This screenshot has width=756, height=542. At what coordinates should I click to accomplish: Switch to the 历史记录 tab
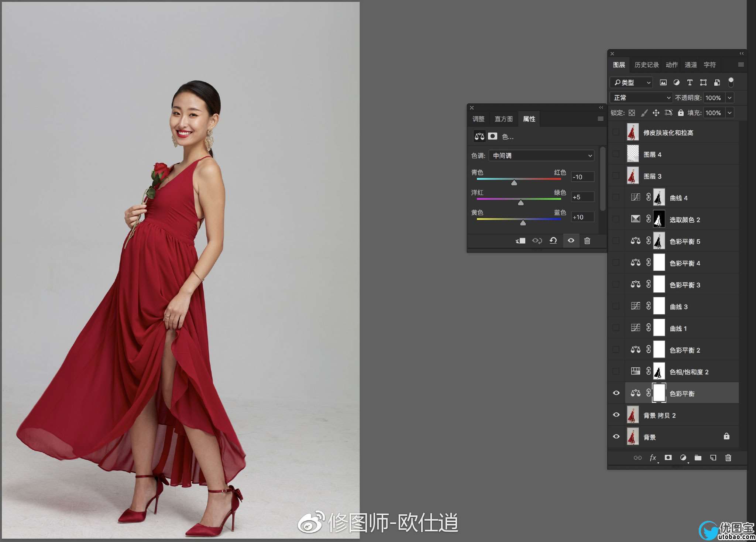647,65
